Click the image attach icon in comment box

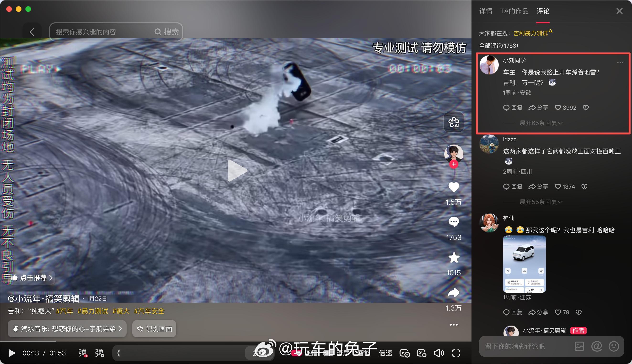point(579,346)
